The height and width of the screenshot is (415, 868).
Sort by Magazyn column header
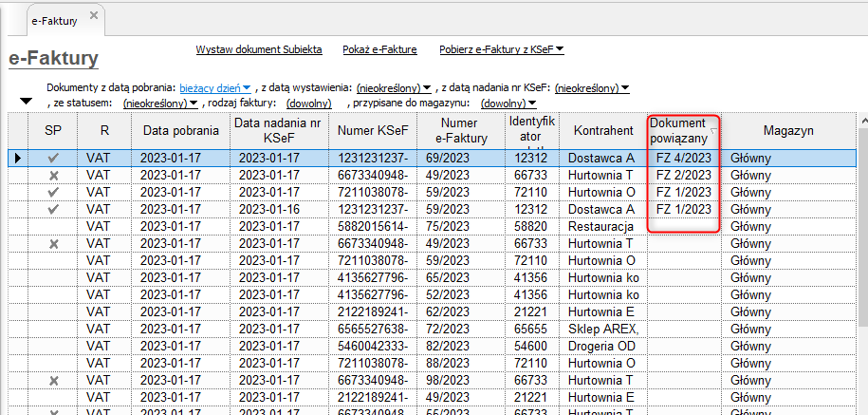point(788,131)
